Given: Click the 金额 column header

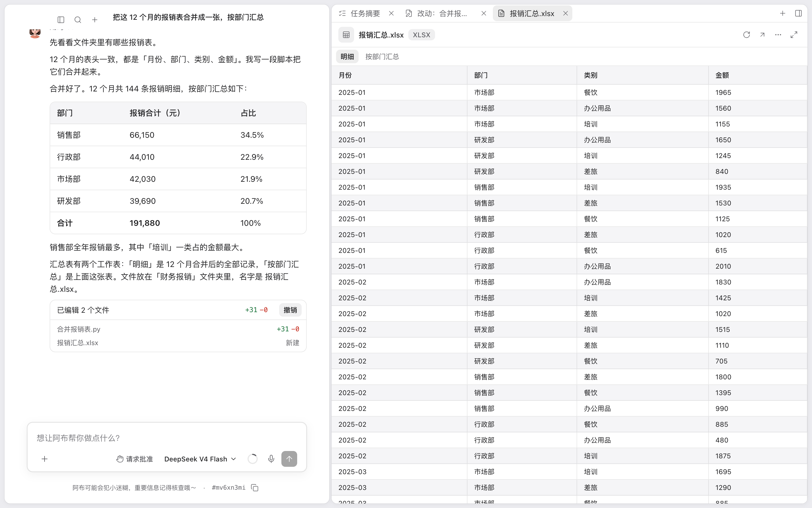Looking at the screenshot, I should click(x=758, y=75).
